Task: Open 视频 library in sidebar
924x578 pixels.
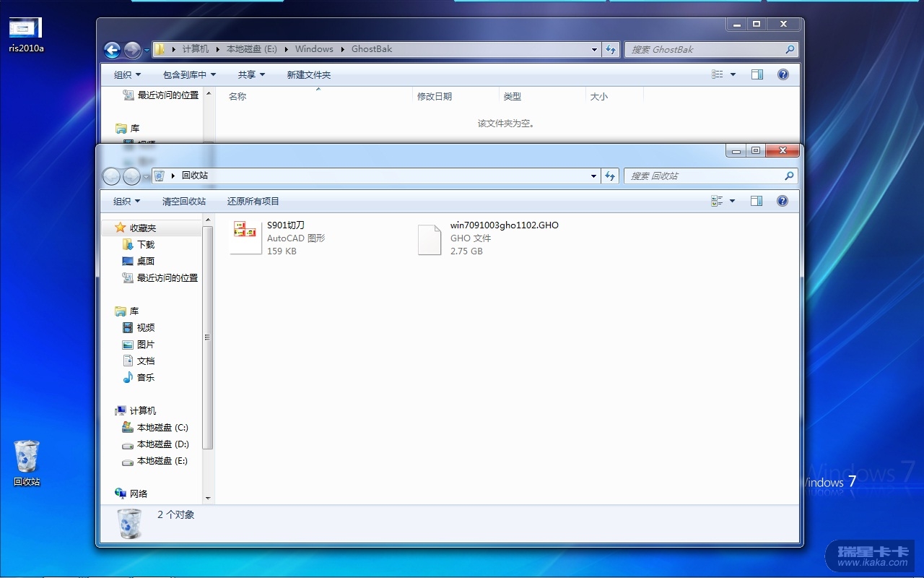Action: pyautogui.click(x=139, y=328)
